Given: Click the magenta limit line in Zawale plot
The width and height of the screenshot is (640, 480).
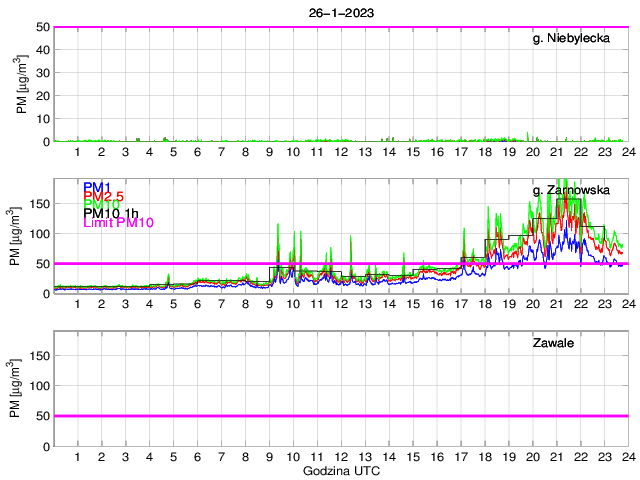Looking at the screenshot, I should [x=340, y=415].
